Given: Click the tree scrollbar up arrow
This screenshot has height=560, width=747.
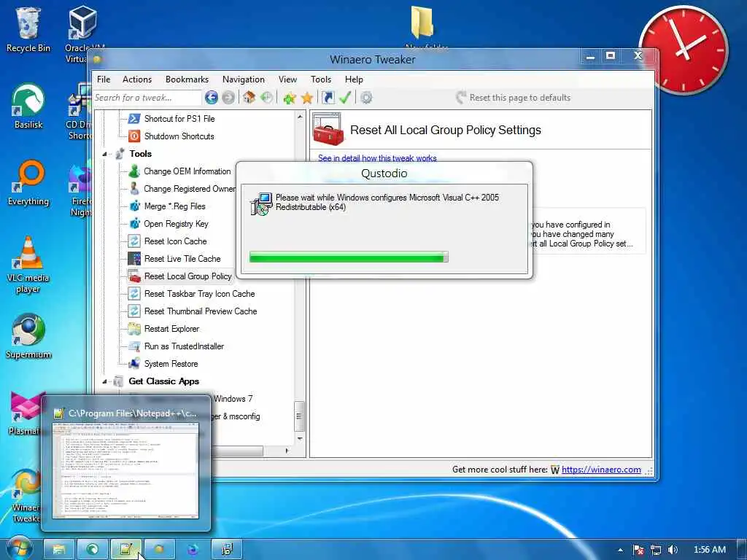Looking at the screenshot, I should 300,117.
